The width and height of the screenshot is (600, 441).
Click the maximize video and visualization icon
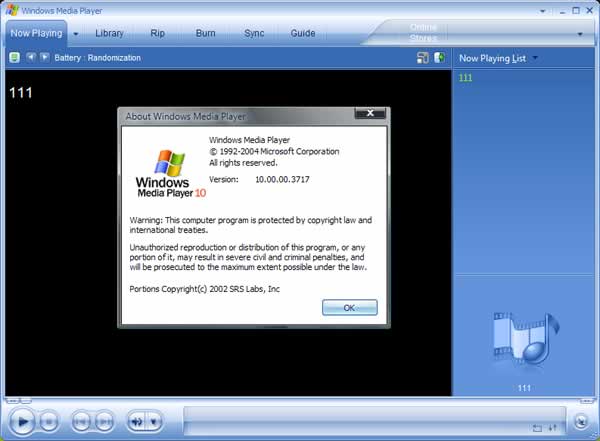point(439,58)
